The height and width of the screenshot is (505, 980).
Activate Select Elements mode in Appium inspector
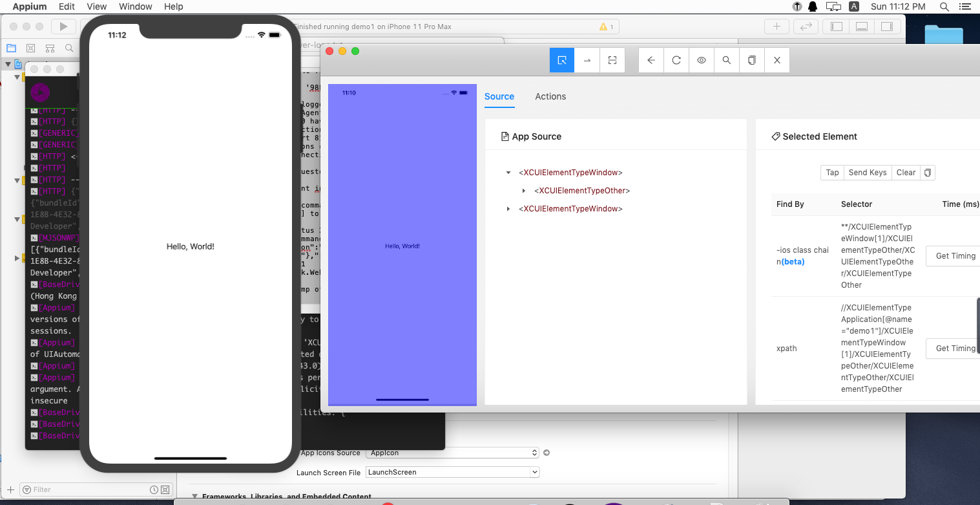pyautogui.click(x=562, y=60)
